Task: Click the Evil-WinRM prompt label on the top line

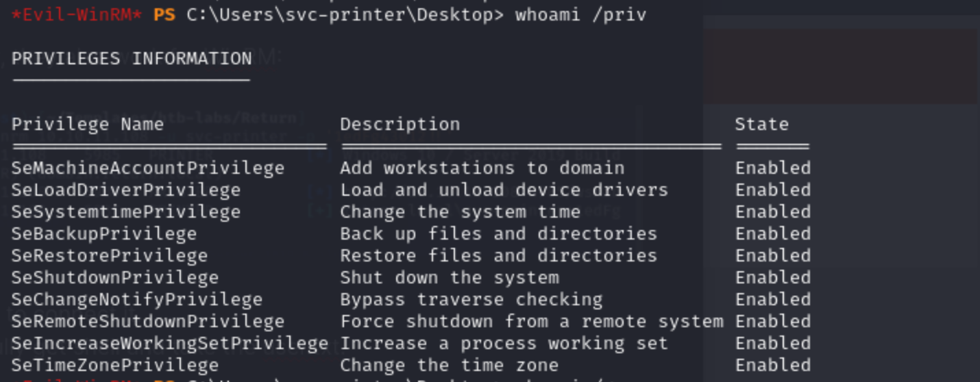Action: coord(77,14)
